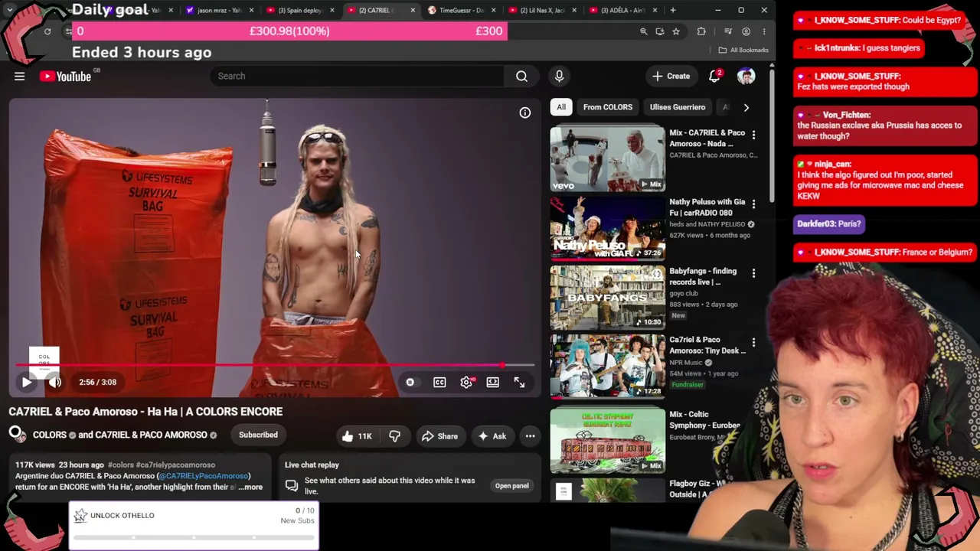Switch to the TimeGuessr browser tab
This screenshot has width=980, height=551.
(x=462, y=10)
